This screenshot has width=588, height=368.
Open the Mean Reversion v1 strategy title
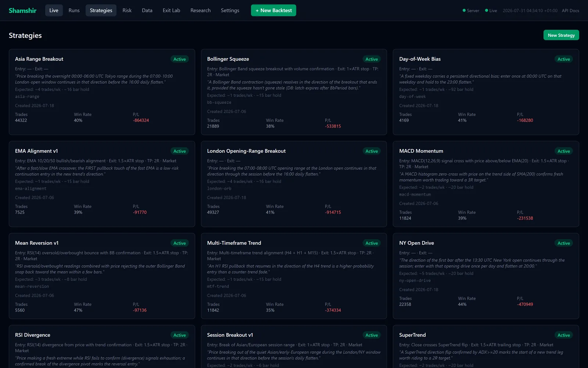[37, 243]
